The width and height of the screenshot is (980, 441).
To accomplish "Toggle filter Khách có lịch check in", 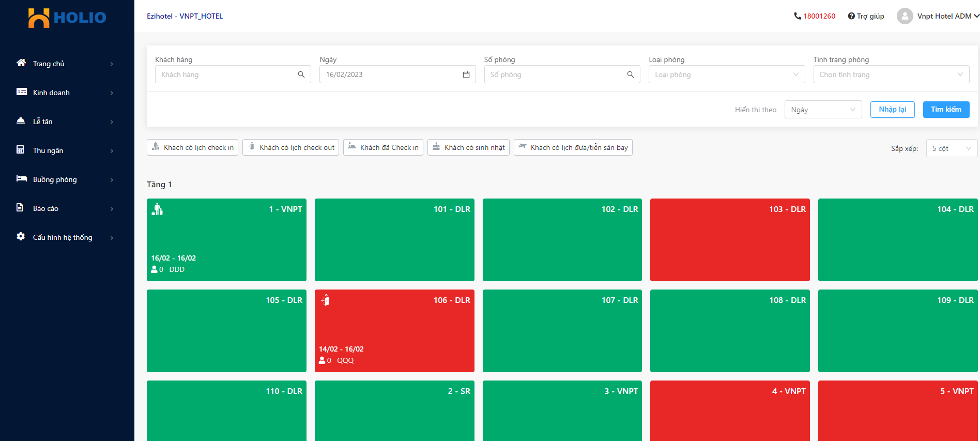I will click(192, 147).
